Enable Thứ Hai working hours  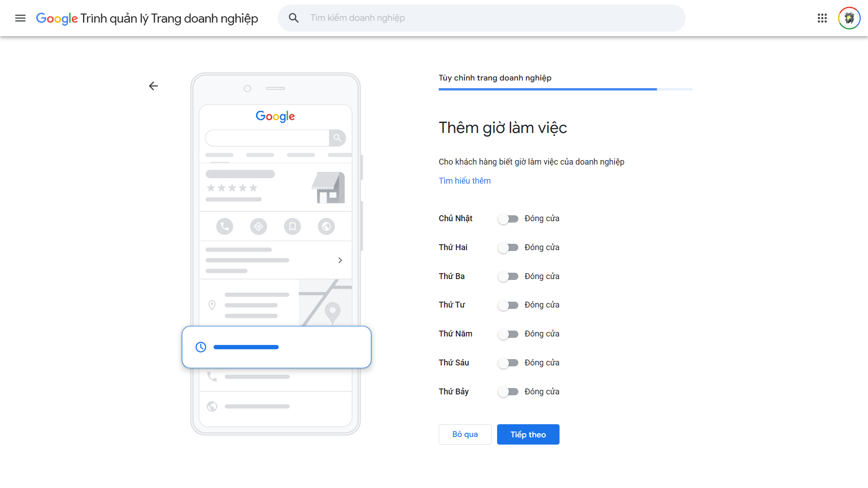(508, 248)
